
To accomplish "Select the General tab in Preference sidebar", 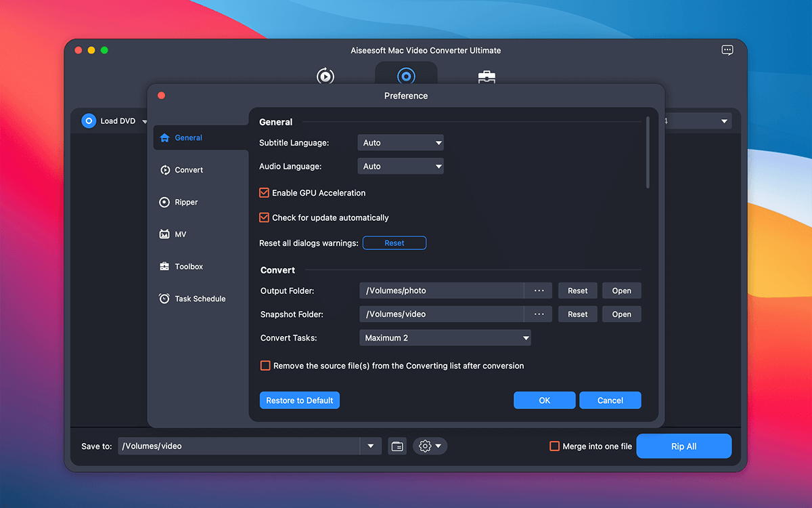I will coord(201,137).
